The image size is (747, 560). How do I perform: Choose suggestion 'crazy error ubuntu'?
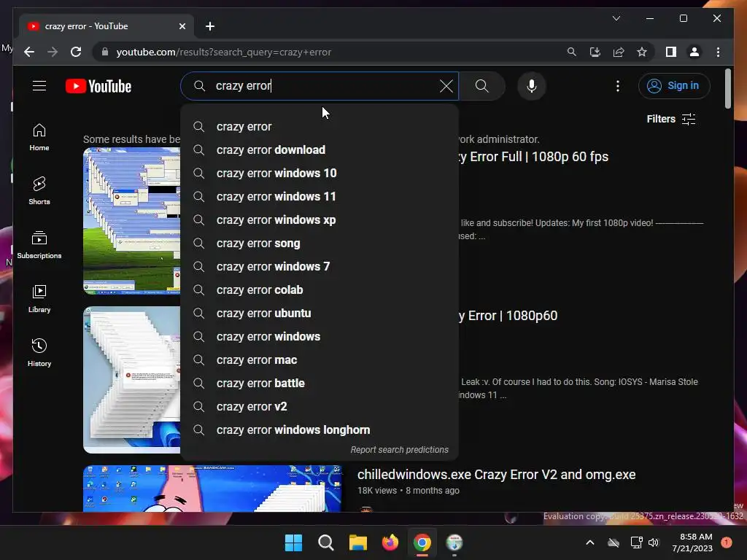(x=320, y=314)
